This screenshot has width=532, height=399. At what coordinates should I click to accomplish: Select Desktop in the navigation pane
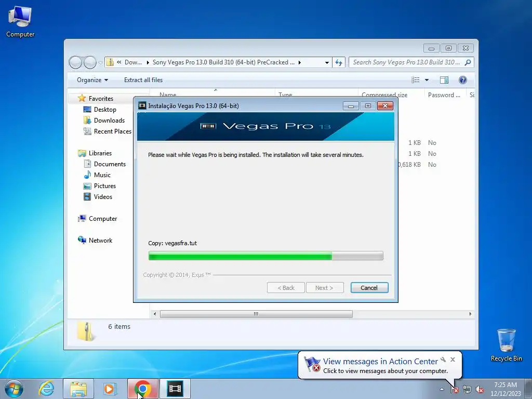(x=105, y=110)
